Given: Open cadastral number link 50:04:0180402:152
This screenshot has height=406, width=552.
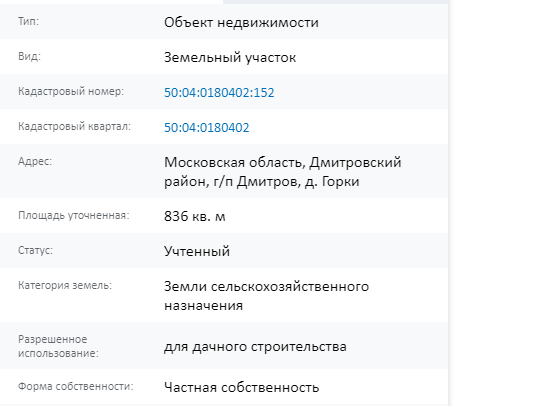Looking at the screenshot, I should [219, 93].
